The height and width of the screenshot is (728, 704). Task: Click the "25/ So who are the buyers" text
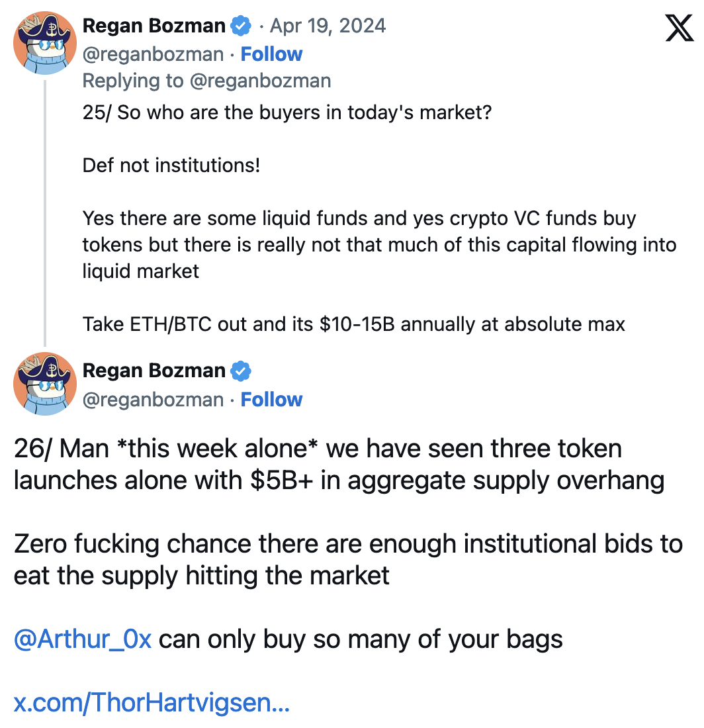pos(286,112)
